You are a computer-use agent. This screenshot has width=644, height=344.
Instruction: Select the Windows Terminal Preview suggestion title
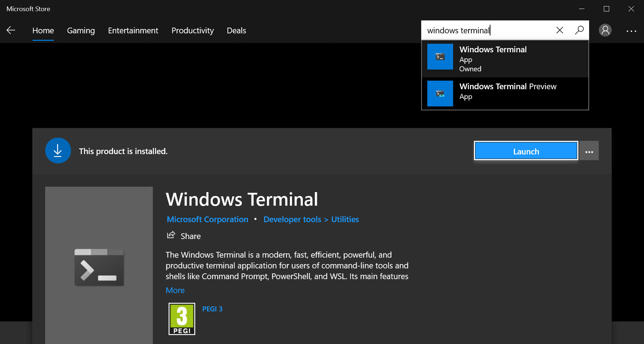coord(508,86)
